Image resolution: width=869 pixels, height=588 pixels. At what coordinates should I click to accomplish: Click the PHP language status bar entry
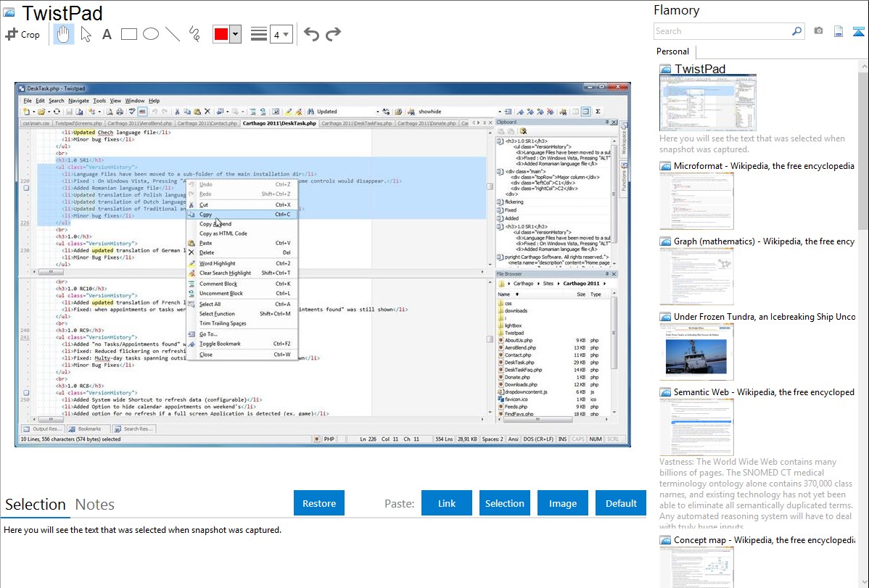329,439
